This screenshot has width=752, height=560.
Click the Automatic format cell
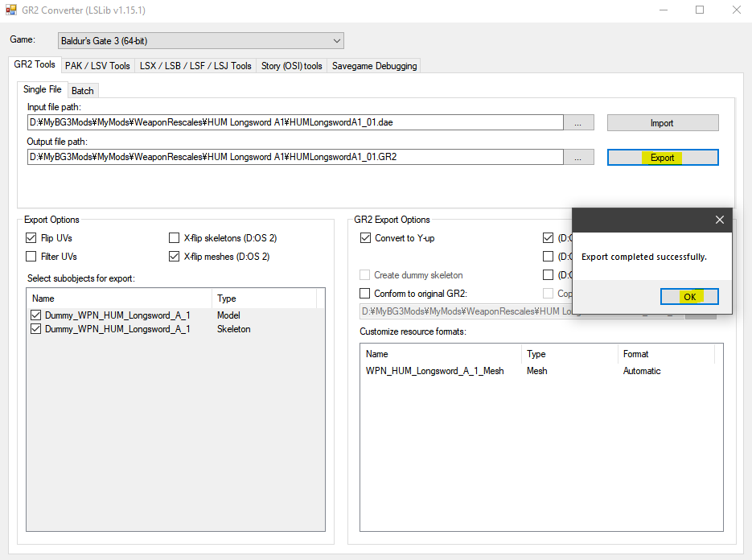tap(642, 371)
